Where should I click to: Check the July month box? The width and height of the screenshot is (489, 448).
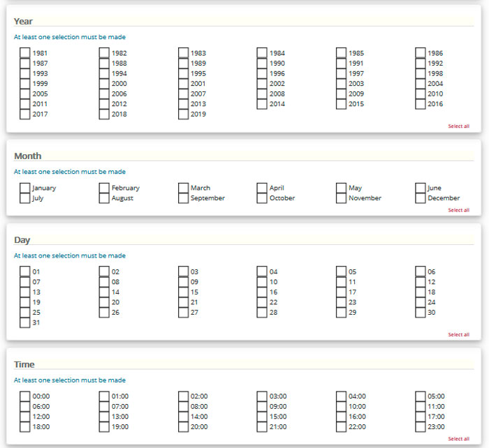pos(25,198)
